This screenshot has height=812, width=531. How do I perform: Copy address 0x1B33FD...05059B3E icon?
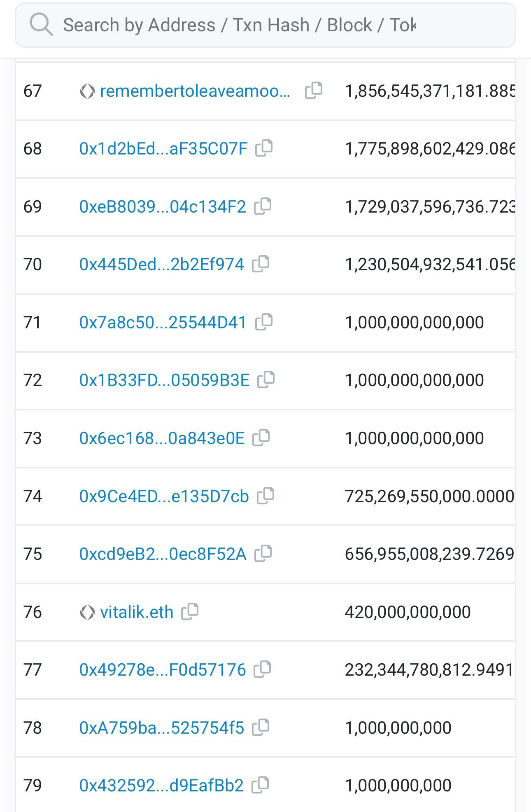[x=266, y=379]
